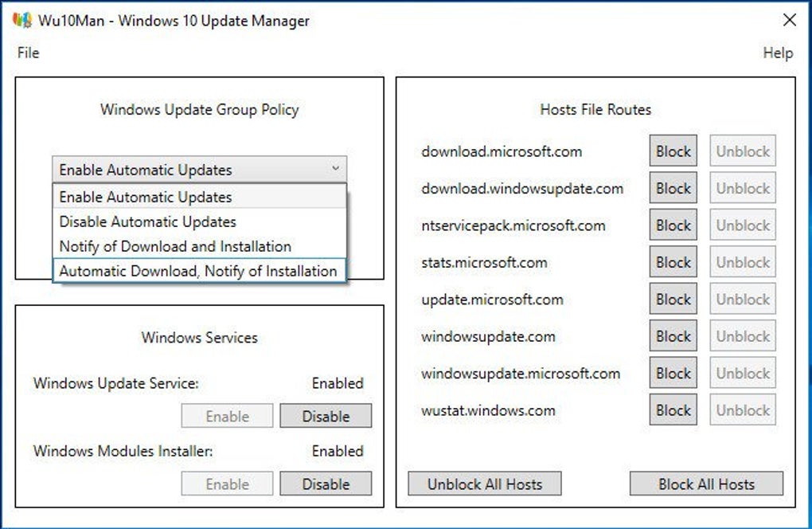The image size is (812, 529).
Task: Enable the Windows Update Service
Action: [228, 416]
